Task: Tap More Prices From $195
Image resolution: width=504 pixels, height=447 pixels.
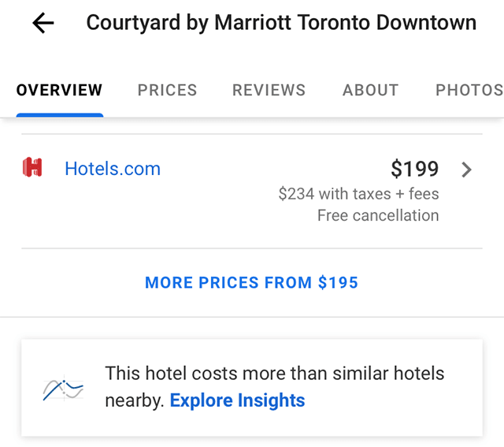Action: pyautogui.click(x=251, y=282)
